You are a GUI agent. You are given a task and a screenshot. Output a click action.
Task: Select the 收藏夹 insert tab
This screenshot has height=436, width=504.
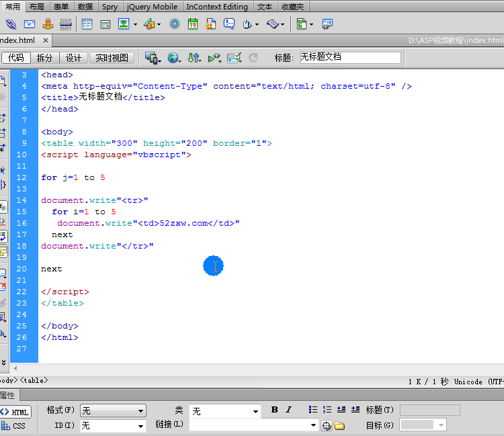pos(292,7)
